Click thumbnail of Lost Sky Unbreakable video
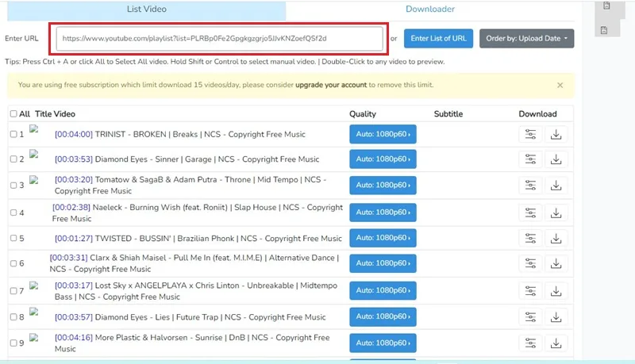Viewport: 635px width, 364px height. (x=34, y=286)
